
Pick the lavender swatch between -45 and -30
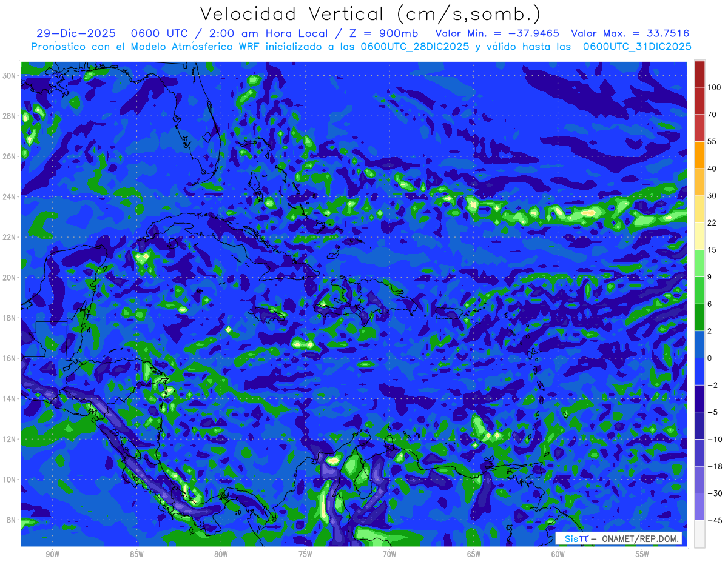click(700, 507)
